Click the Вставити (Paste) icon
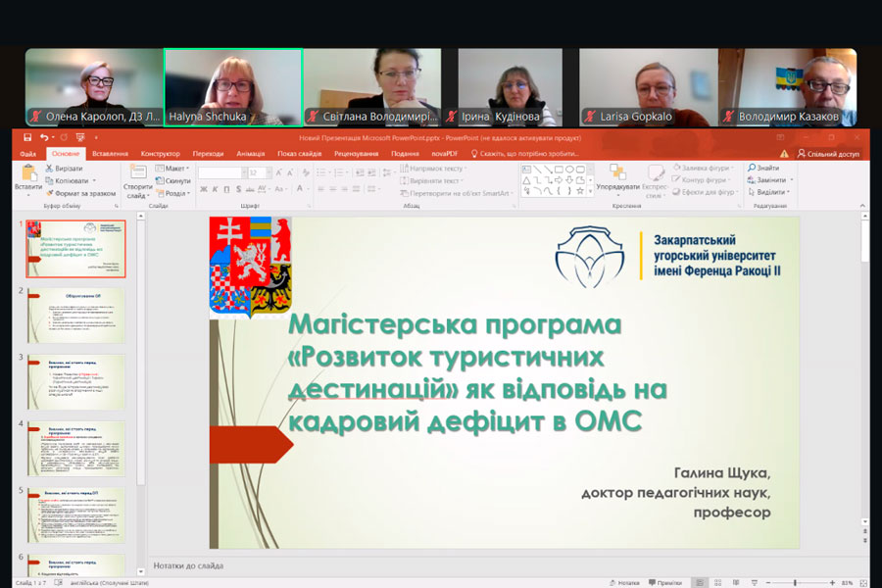 point(28,176)
